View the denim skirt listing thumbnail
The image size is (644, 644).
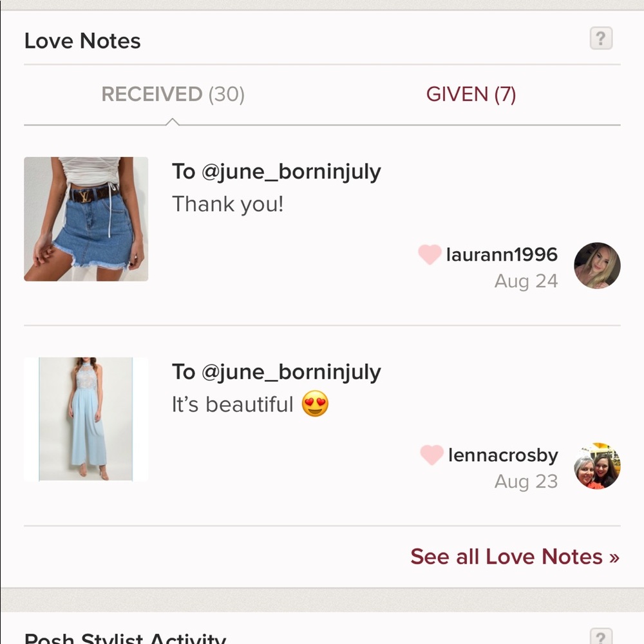86,219
